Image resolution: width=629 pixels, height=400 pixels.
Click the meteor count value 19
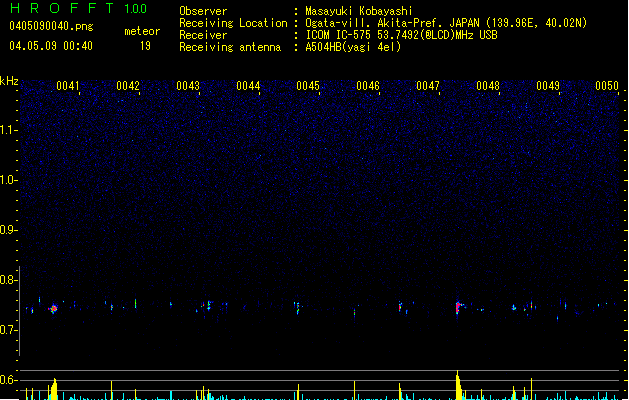pos(145,46)
